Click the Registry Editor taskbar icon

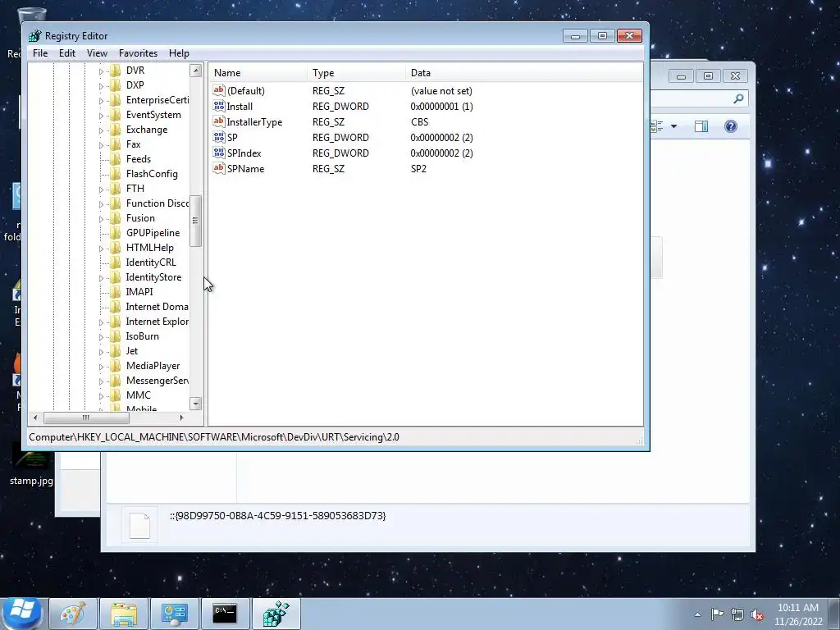point(276,614)
